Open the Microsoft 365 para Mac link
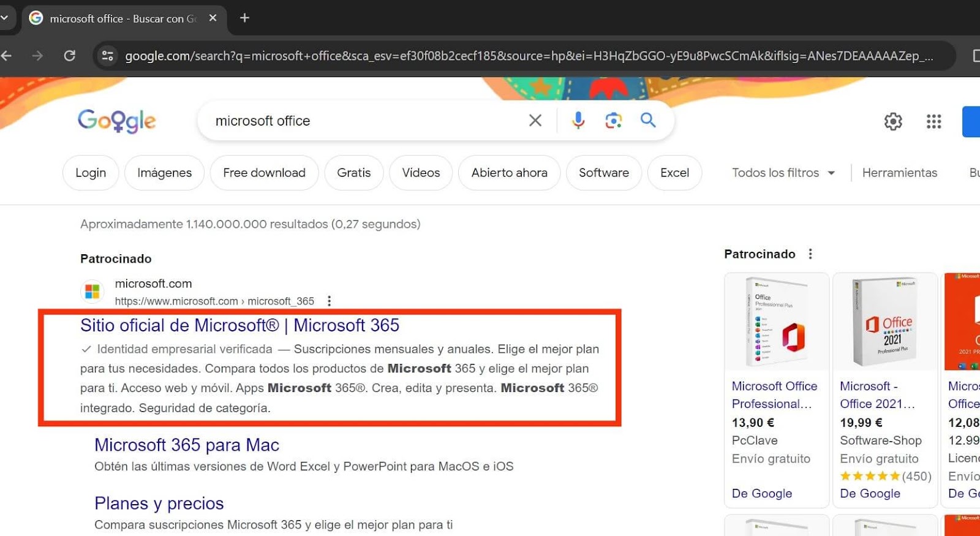980x536 pixels. pos(187,445)
